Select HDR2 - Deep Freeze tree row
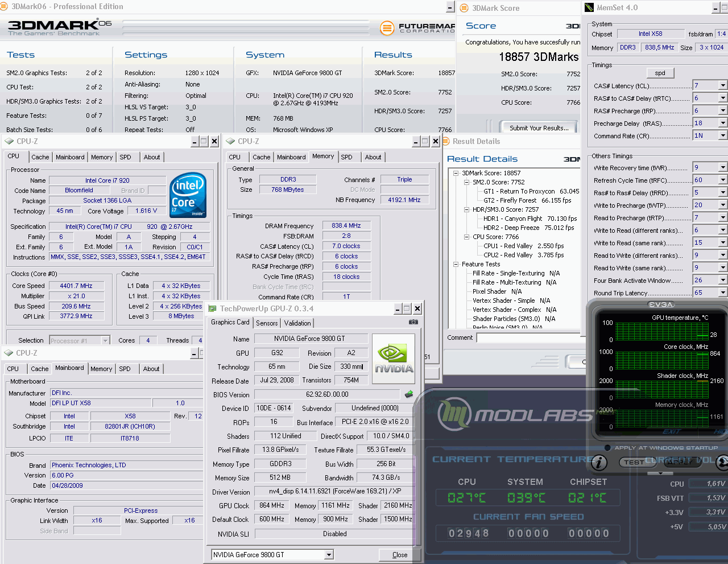 pyautogui.click(x=528, y=228)
